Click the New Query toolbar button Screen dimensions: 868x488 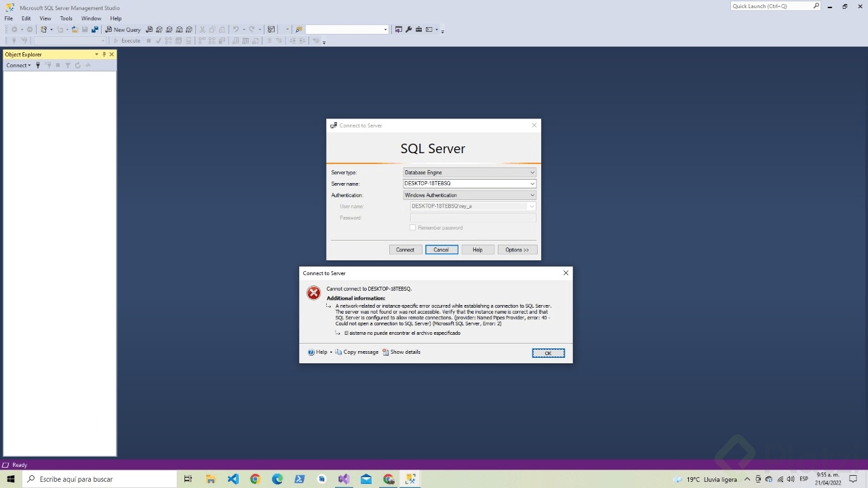tap(123, 30)
